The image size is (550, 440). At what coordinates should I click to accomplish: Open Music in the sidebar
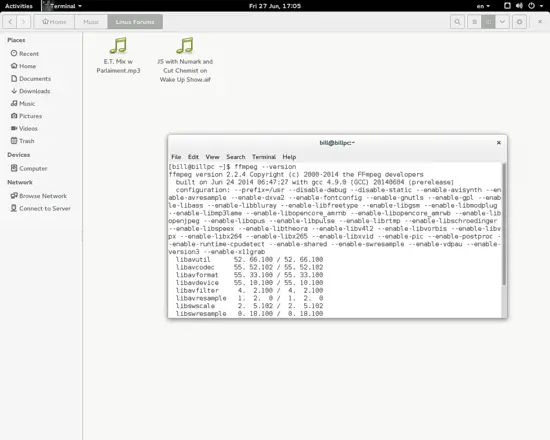tap(23, 104)
